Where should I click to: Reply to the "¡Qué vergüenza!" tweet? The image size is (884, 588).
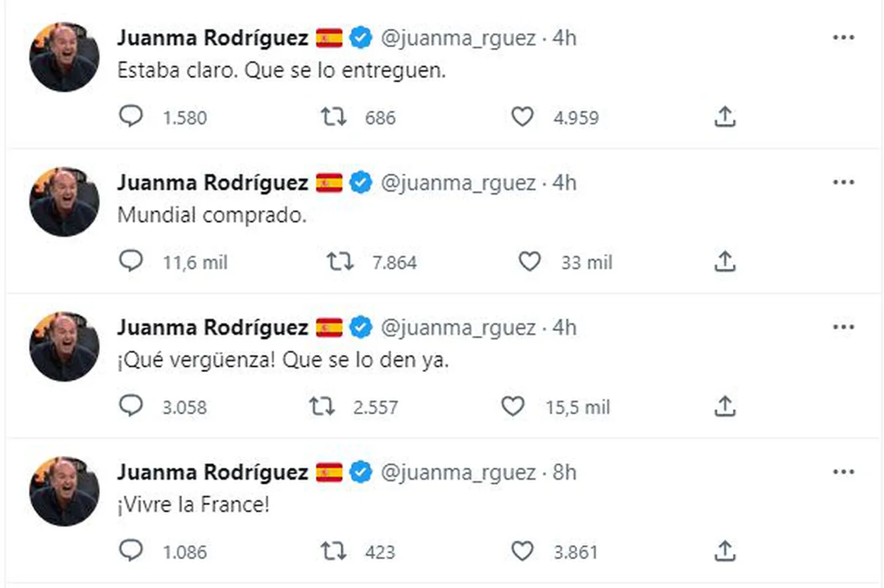pos(132,406)
